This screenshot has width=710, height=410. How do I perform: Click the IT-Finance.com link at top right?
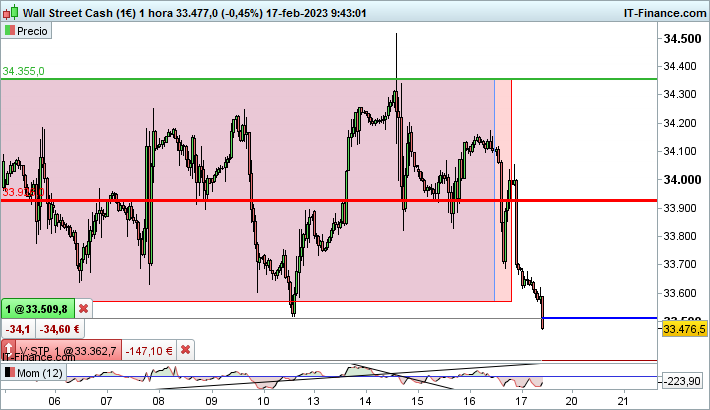(665, 13)
